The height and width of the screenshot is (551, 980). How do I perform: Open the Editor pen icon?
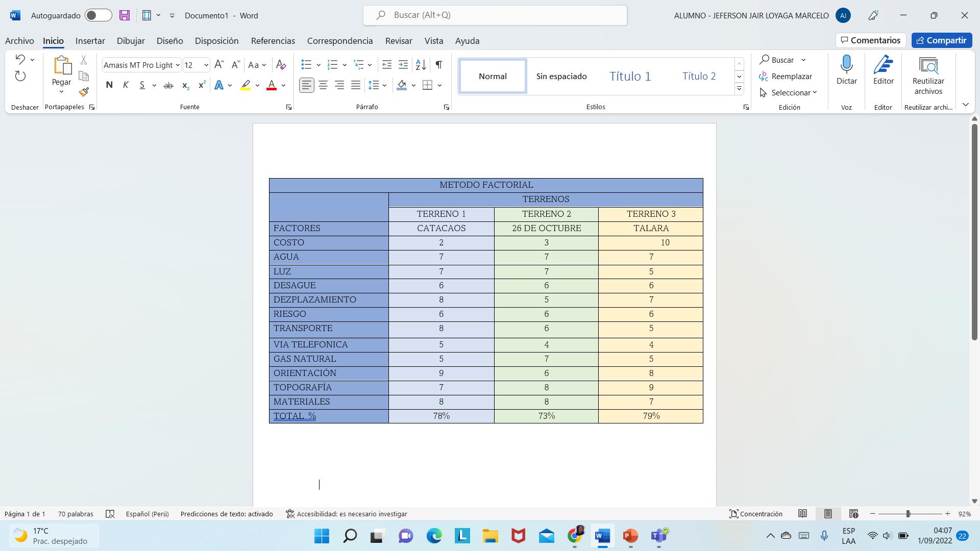click(x=883, y=65)
